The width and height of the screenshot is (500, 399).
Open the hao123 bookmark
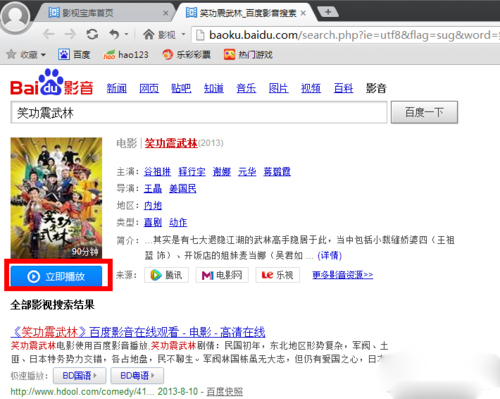pyautogui.click(x=126, y=54)
